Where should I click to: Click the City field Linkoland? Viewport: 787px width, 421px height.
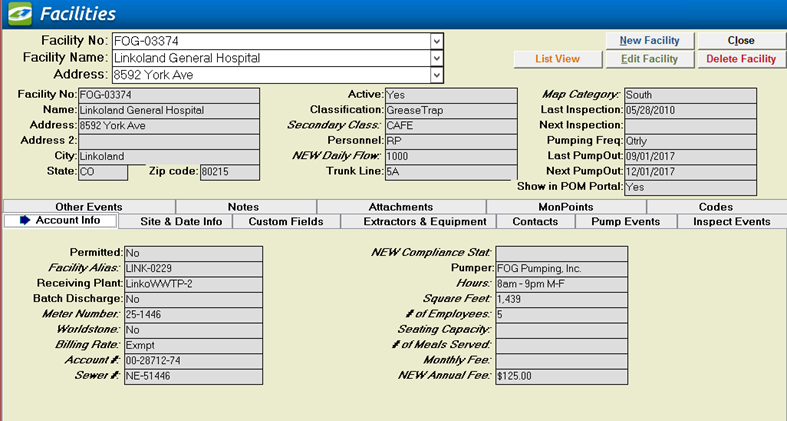169,157
